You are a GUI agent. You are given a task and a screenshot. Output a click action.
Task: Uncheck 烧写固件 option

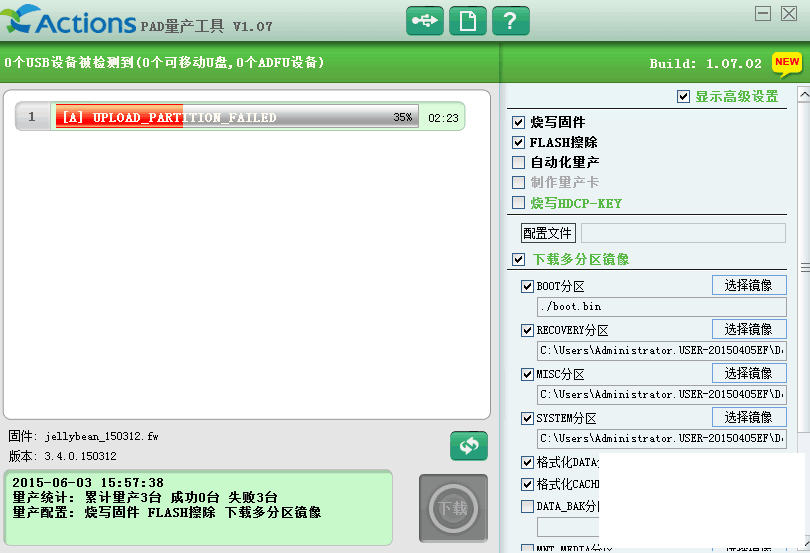point(518,122)
